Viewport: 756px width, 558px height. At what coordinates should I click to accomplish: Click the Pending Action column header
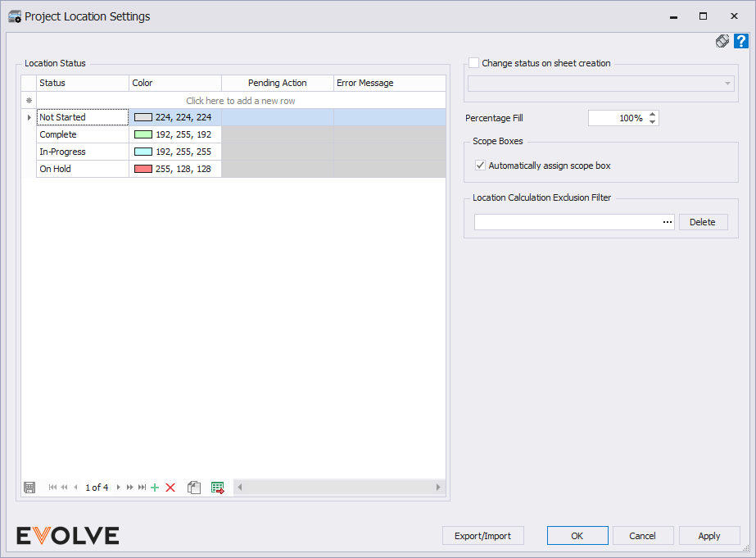(278, 83)
